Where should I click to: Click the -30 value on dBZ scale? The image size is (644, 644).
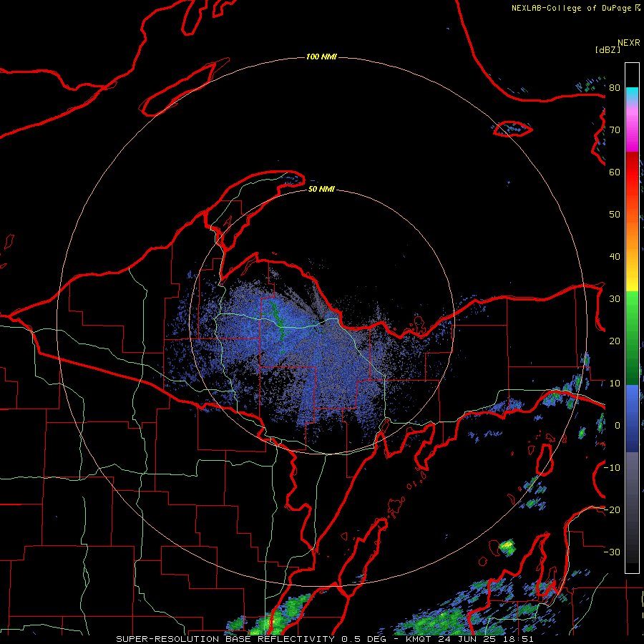click(612, 552)
